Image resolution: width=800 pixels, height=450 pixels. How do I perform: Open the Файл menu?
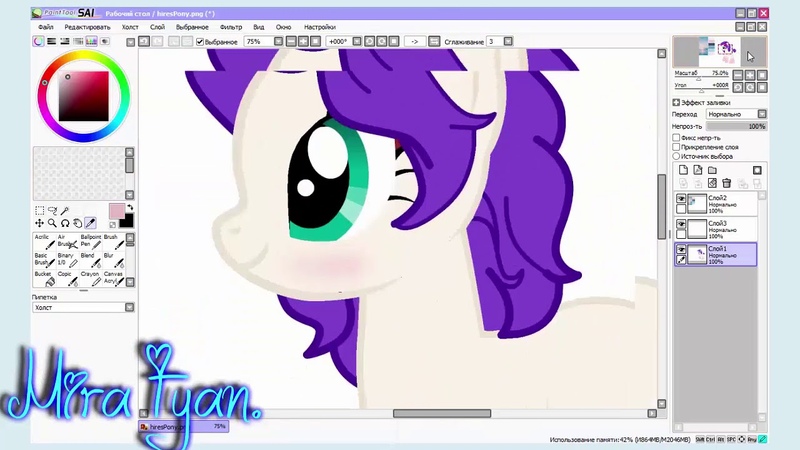45,27
